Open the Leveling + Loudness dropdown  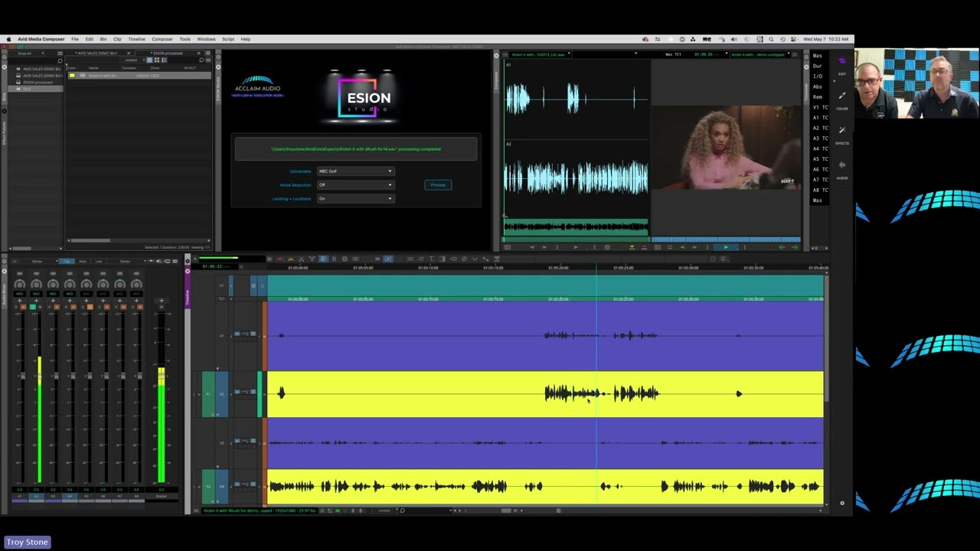pyautogui.click(x=355, y=199)
